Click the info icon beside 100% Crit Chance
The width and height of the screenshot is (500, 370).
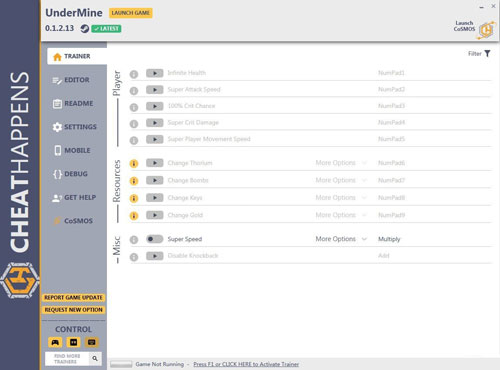(x=134, y=107)
